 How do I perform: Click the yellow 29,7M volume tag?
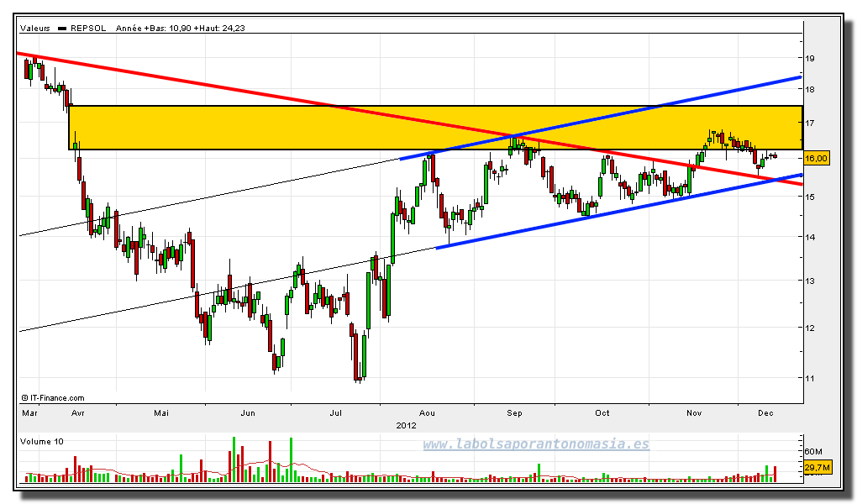(x=818, y=467)
